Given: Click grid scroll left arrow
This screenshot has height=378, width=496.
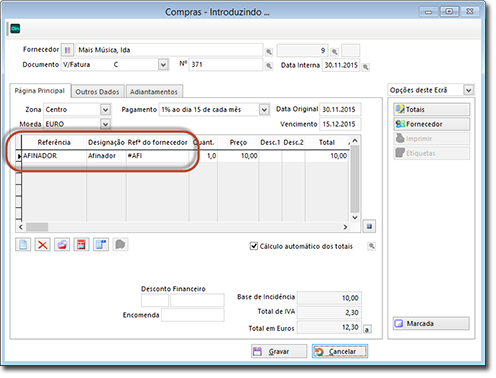Looking at the screenshot, I should click(21, 227).
